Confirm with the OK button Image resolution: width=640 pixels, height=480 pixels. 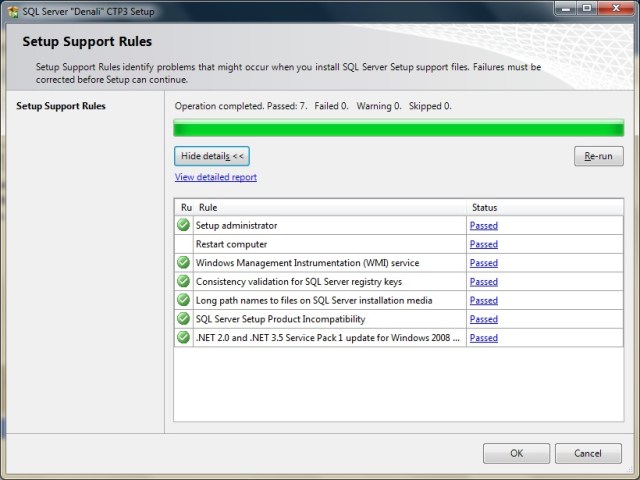click(516, 453)
